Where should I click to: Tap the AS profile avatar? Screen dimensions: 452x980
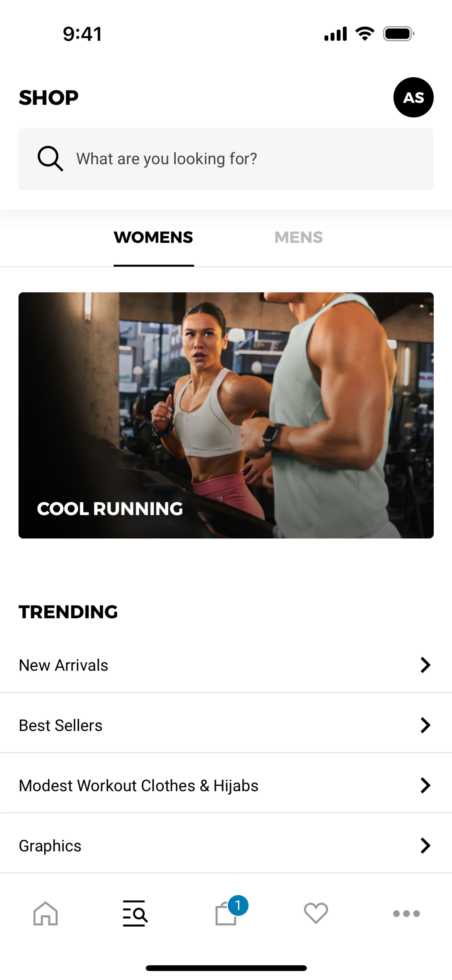point(413,97)
